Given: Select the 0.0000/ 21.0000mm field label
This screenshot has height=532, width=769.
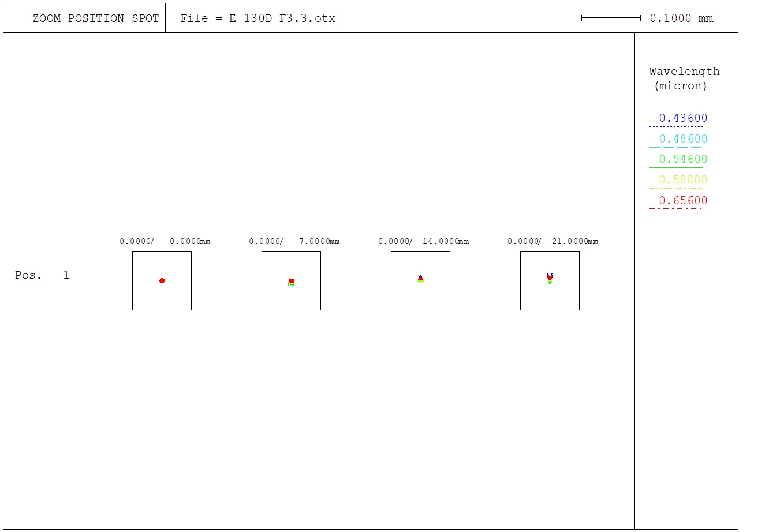Looking at the screenshot, I should click(553, 242).
